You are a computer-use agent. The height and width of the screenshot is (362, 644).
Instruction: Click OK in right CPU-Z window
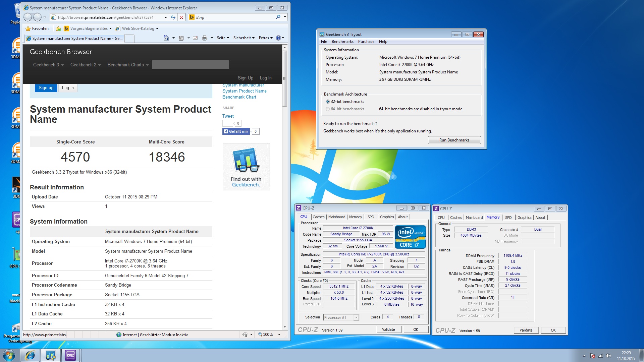click(x=553, y=330)
